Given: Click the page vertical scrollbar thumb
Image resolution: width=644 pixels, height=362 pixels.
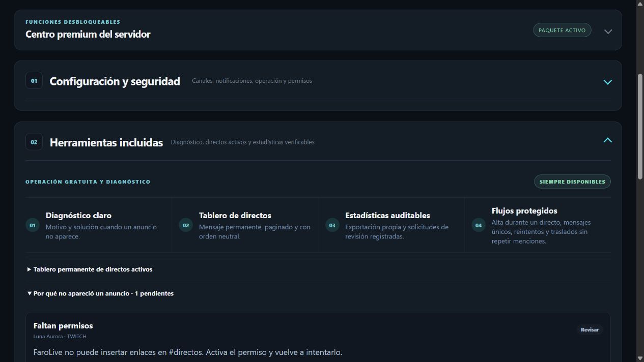Looking at the screenshot, I should [640, 126].
